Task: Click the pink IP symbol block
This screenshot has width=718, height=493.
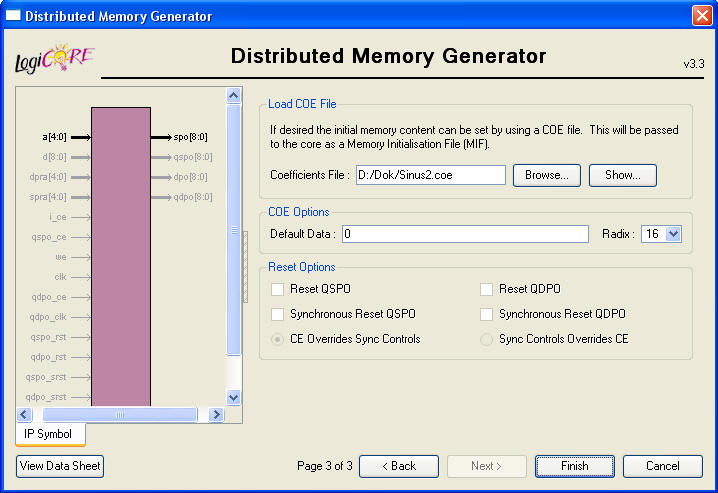Action: 121,256
